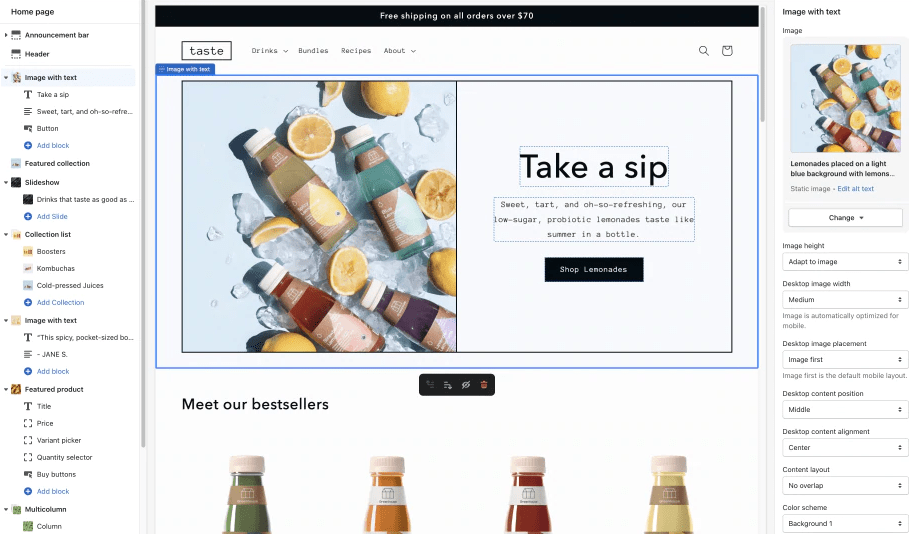
Task: Select the Featured collection section
Action: coord(57,163)
